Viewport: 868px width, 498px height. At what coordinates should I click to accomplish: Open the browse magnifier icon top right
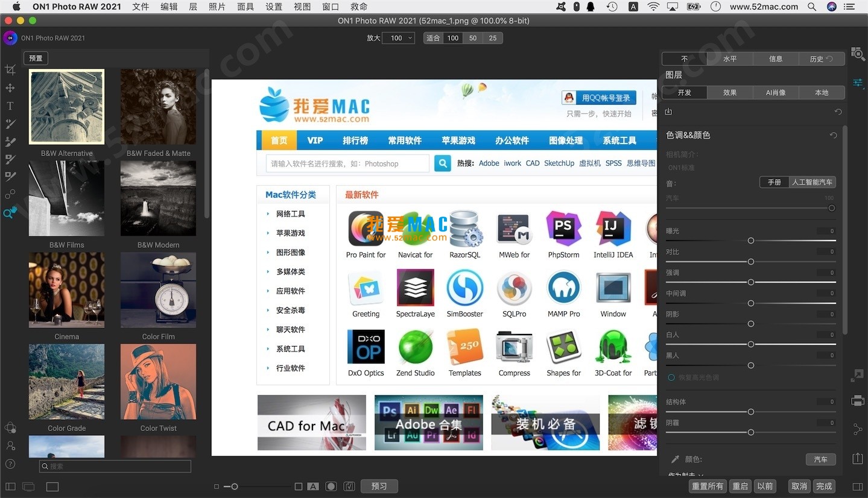pyautogui.click(x=858, y=54)
